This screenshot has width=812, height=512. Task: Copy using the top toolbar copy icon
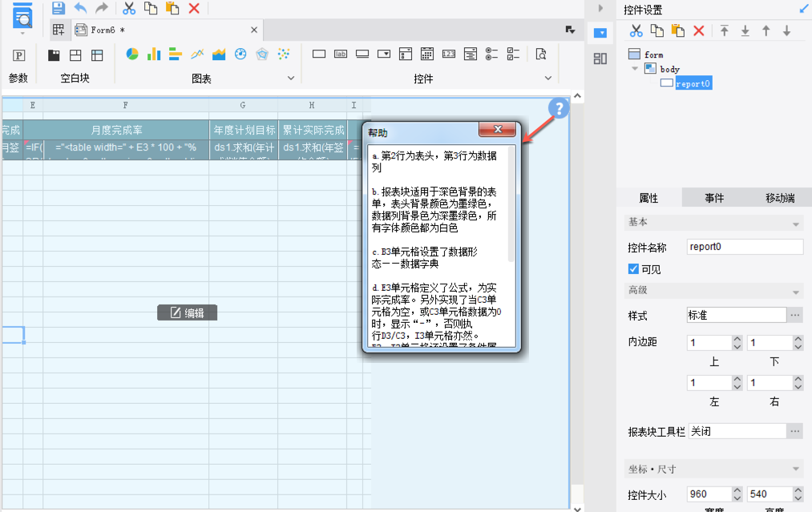(150, 8)
